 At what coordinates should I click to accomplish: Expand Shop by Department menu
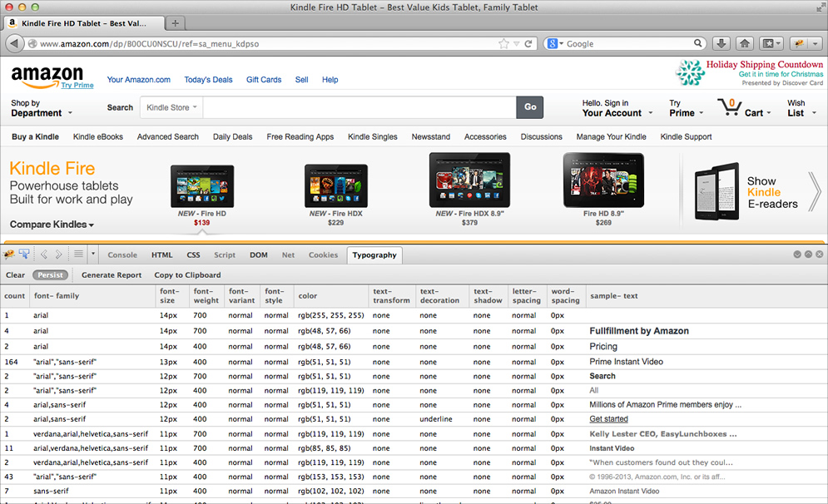[41, 108]
